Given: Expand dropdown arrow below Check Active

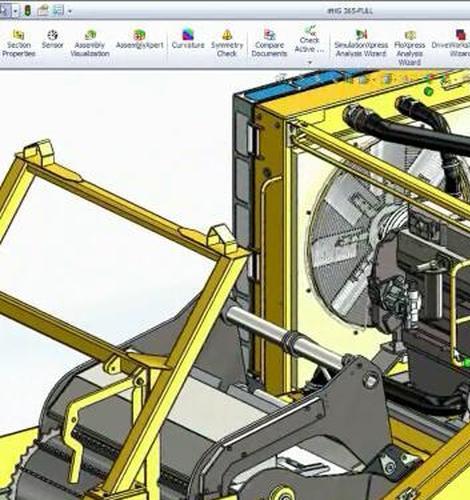Looking at the screenshot, I should point(310,62).
